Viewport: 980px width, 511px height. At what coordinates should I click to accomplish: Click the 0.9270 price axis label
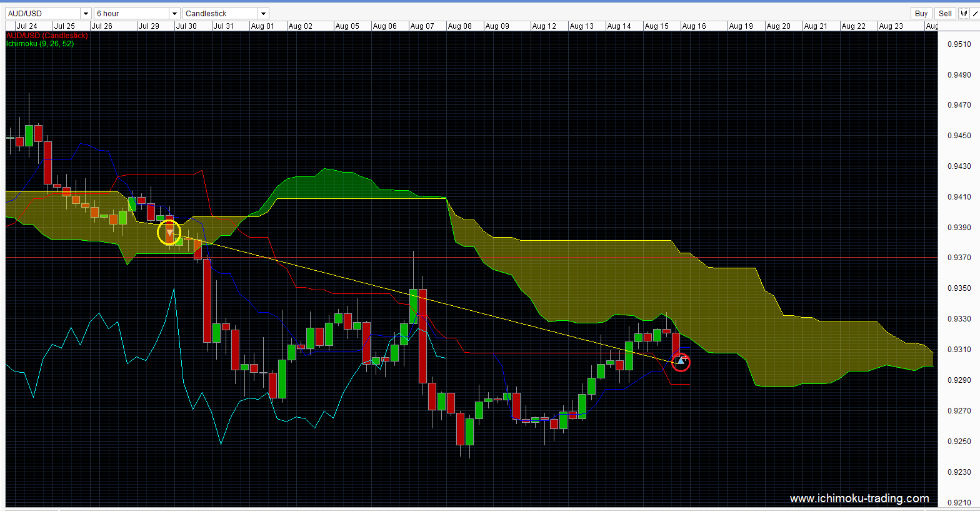tap(959, 411)
